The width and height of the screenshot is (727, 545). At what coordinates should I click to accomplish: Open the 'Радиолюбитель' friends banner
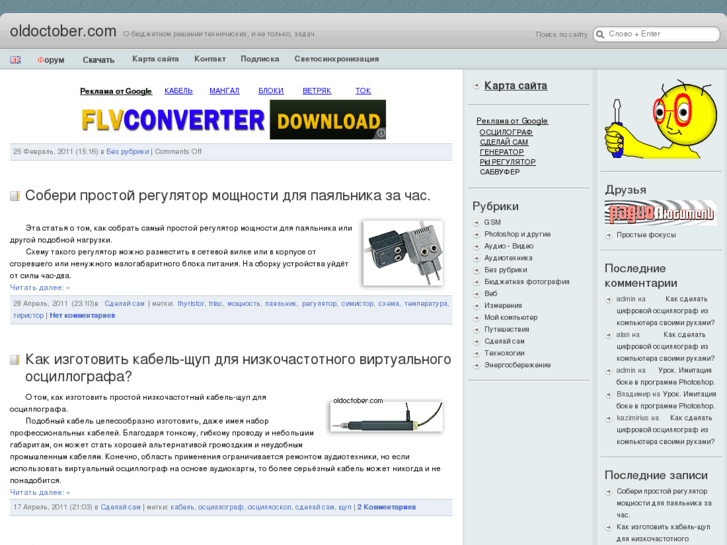(660, 212)
